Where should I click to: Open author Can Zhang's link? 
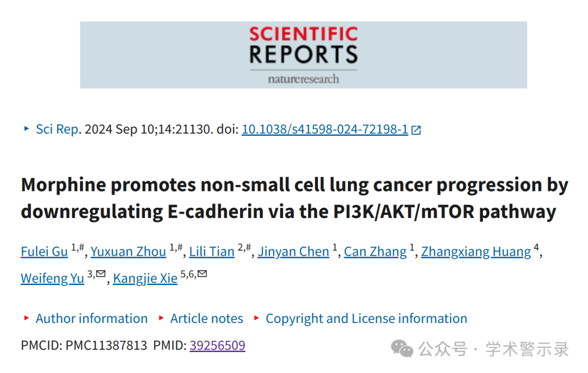(x=375, y=252)
